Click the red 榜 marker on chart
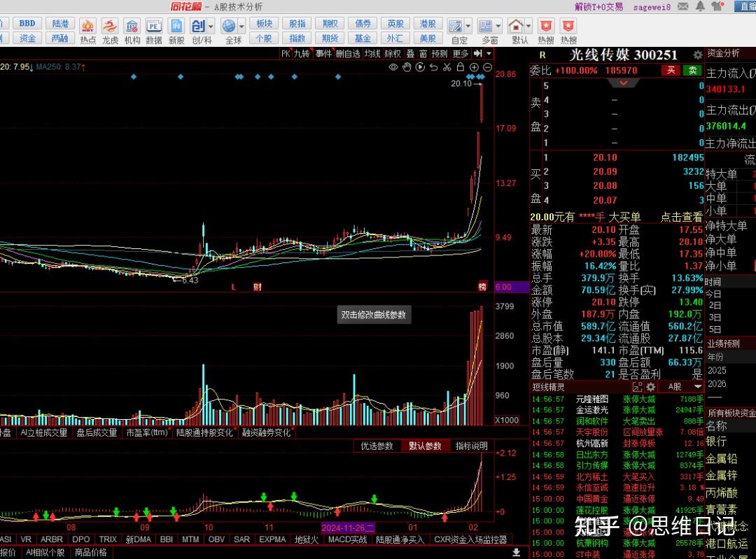Image resolution: width=756 pixels, height=559 pixels. [x=482, y=286]
